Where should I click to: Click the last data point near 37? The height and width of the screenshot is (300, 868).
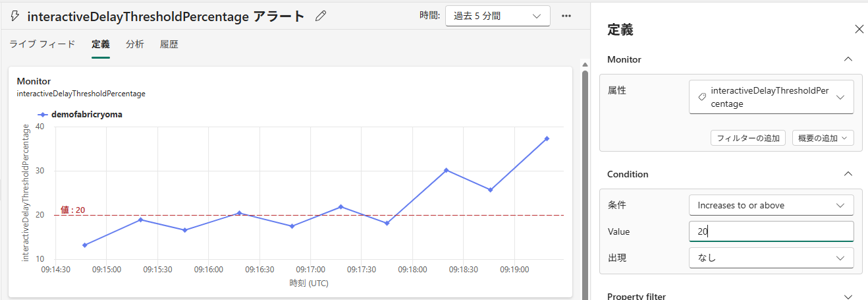(547, 138)
